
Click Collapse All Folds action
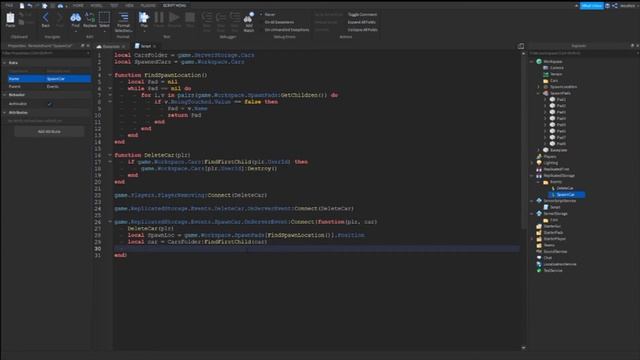point(362,30)
